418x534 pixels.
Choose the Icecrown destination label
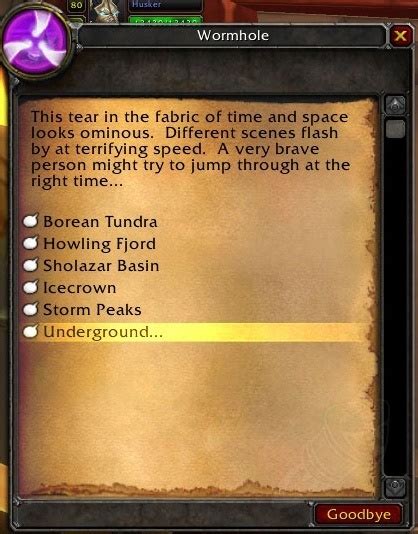pyautogui.click(x=80, y=288)
